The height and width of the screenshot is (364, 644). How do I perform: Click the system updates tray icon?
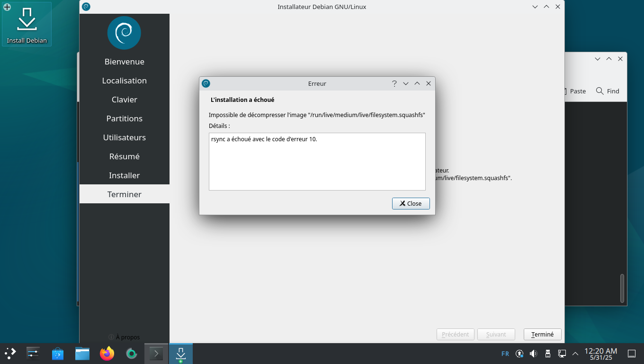[519, 354]
